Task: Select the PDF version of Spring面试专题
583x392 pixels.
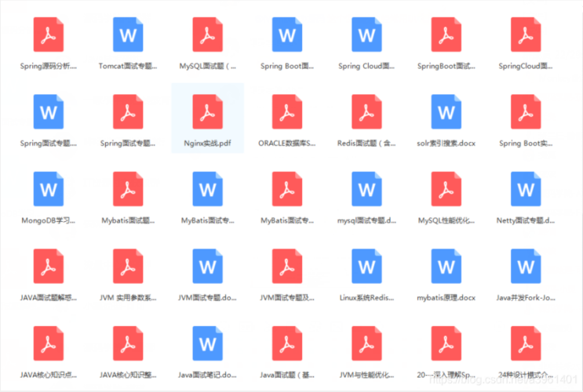Action: point(128,112)
